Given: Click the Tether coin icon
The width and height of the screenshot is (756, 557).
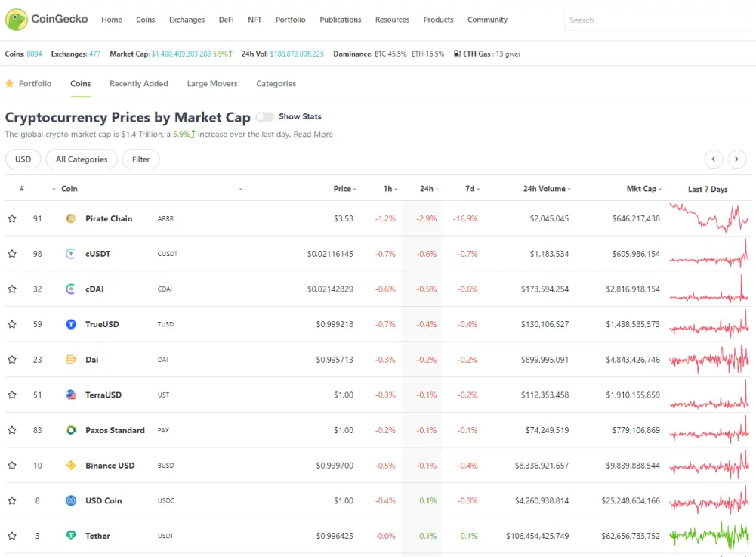Looking at the screenshot, I should pyautogui.click(x=71, y=536).
